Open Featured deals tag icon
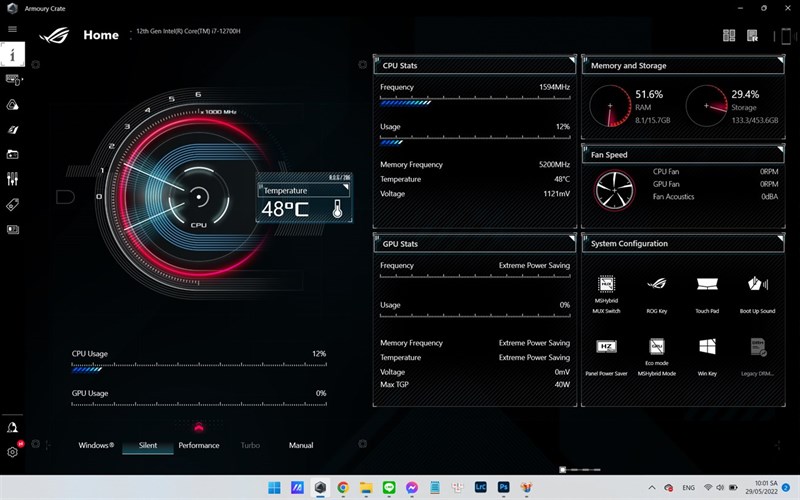Viewport: 800px width, 500px height. point(13,205)
